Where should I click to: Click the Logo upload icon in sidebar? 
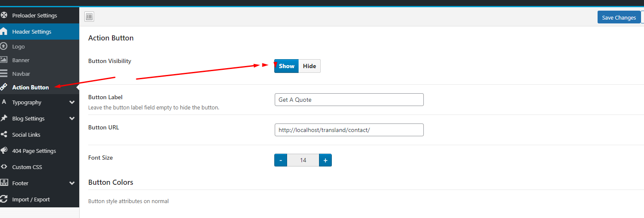pyautogui.click(x=4, y=46)
